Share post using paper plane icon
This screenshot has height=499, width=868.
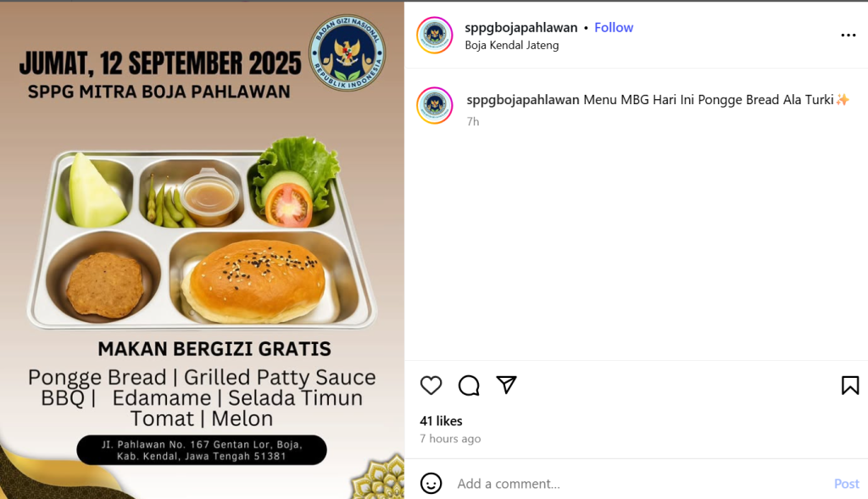point(506,385)
